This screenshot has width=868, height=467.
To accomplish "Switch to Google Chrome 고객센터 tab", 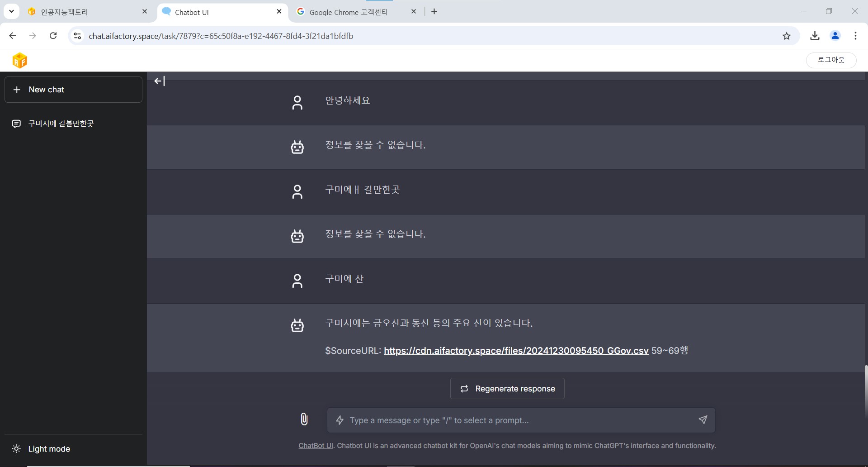I will 348,12.
